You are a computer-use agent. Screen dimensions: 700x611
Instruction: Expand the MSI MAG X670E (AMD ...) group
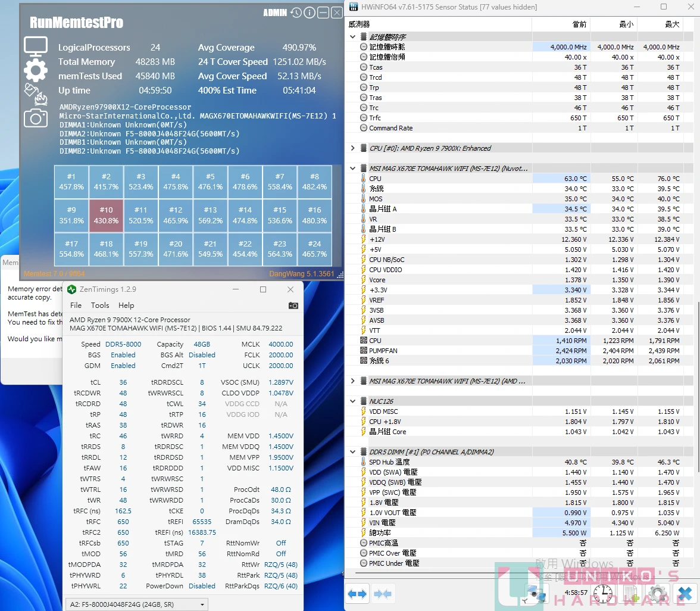tap(352, 381)
